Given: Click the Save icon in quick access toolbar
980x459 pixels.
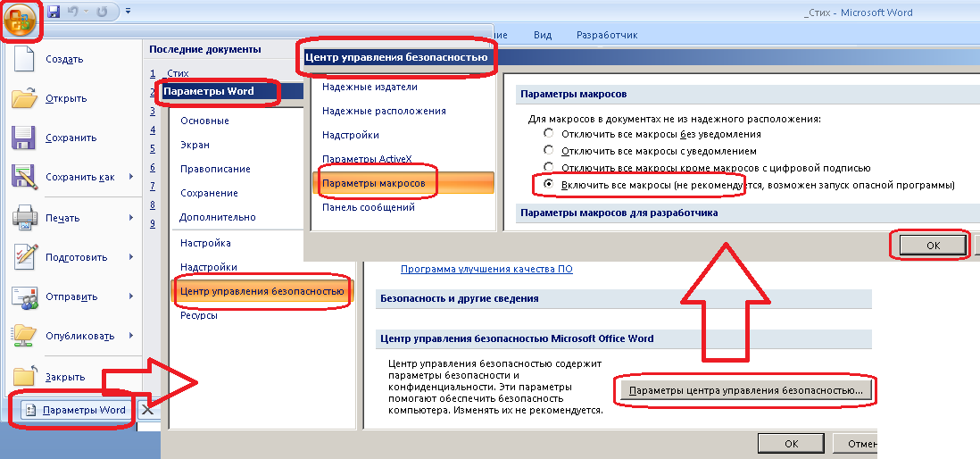Looking at the screenshot, I should tap(54, 12).
